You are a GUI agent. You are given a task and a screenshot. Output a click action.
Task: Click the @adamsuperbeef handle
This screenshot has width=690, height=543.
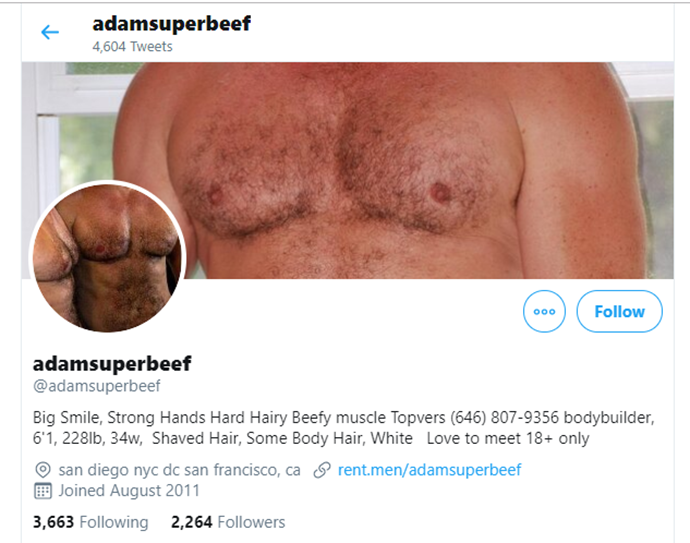96,386
